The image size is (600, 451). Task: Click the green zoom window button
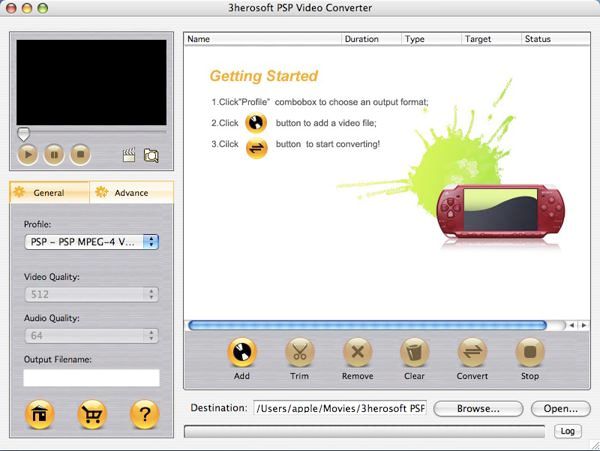pos(42,8)
